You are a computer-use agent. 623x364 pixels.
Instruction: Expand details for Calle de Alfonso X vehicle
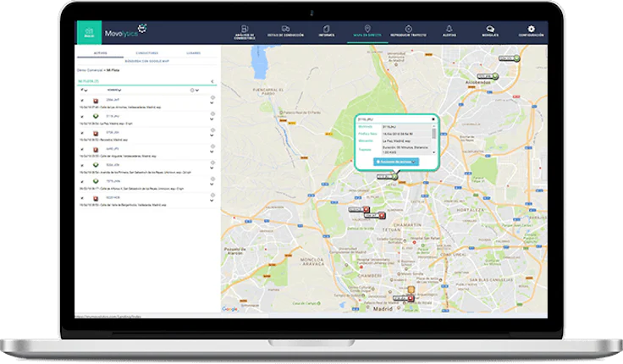click(x=212, y=185)
